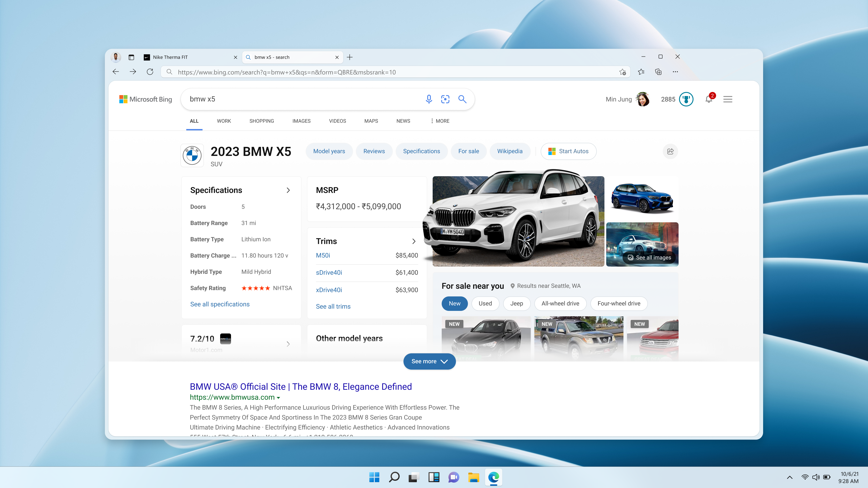Open File Explorer from taskbar
This screenshot has height=488, width=868.
(473, 477)
